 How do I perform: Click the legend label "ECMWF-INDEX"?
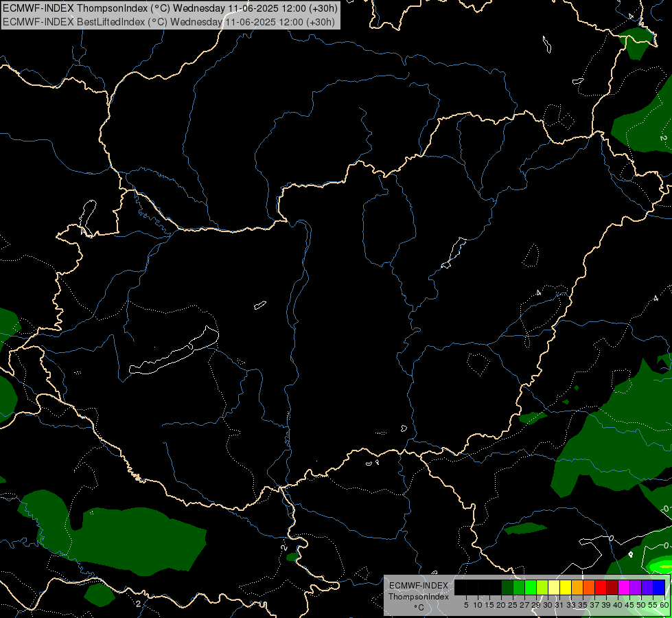click(419, 586)
